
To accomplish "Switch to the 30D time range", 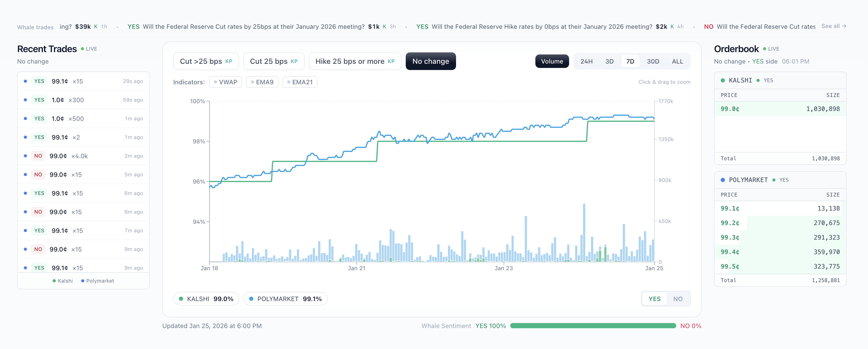I will 653,61.
